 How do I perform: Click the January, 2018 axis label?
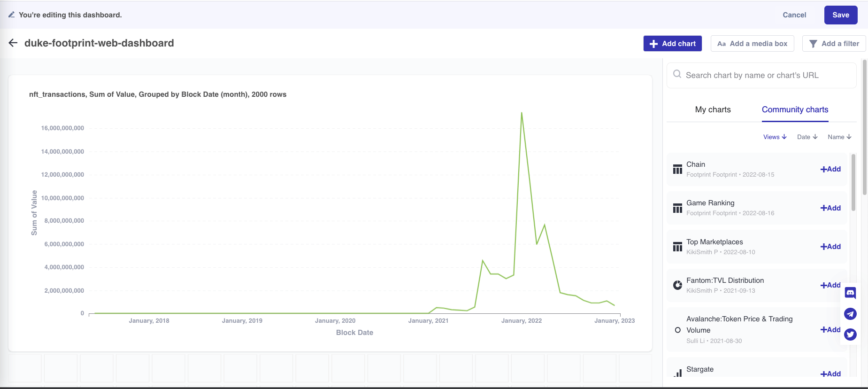click(149, 321)
